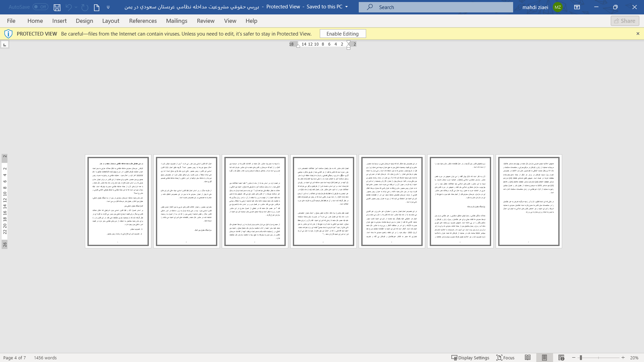Select the sixth page thumbnail
Image resolution: width=644 pixels, height=362 pixels.
click(x=460, y=201)
